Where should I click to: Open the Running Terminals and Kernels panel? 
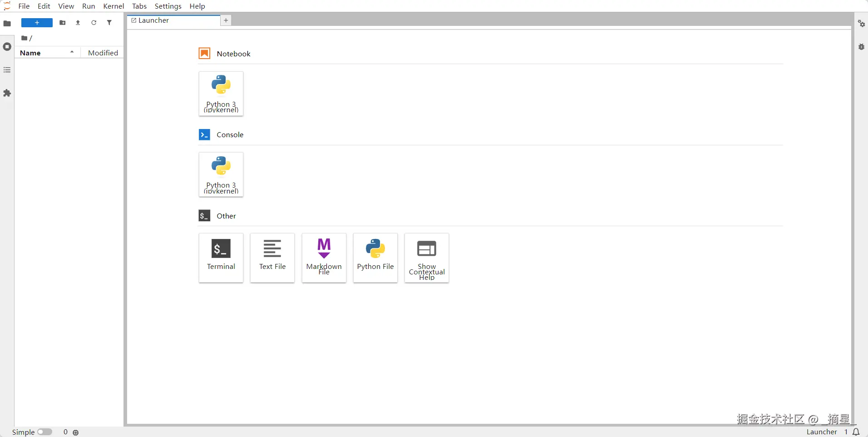[x=7, y=47]
